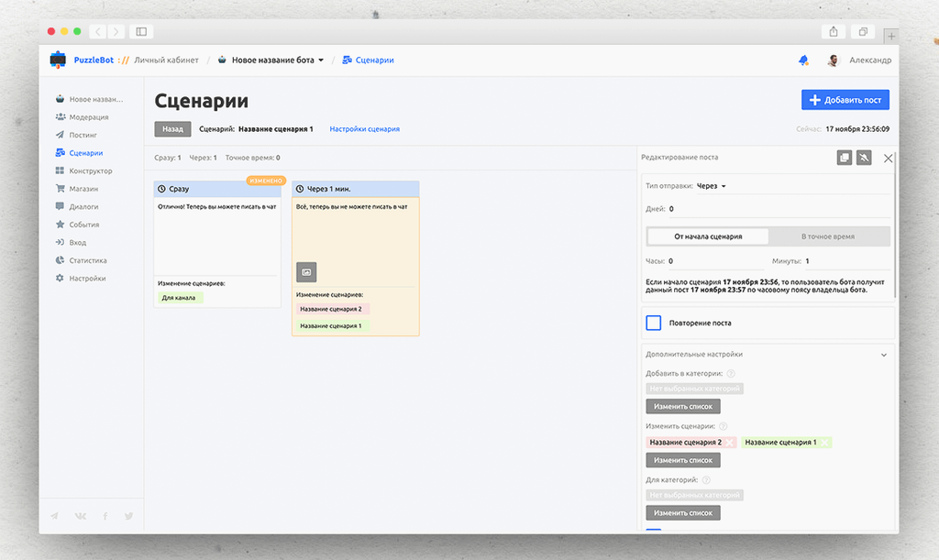Collapse Дополнительные настройки section
The width and height of the screenshot is (939, 560).
(x=884, y=355)
